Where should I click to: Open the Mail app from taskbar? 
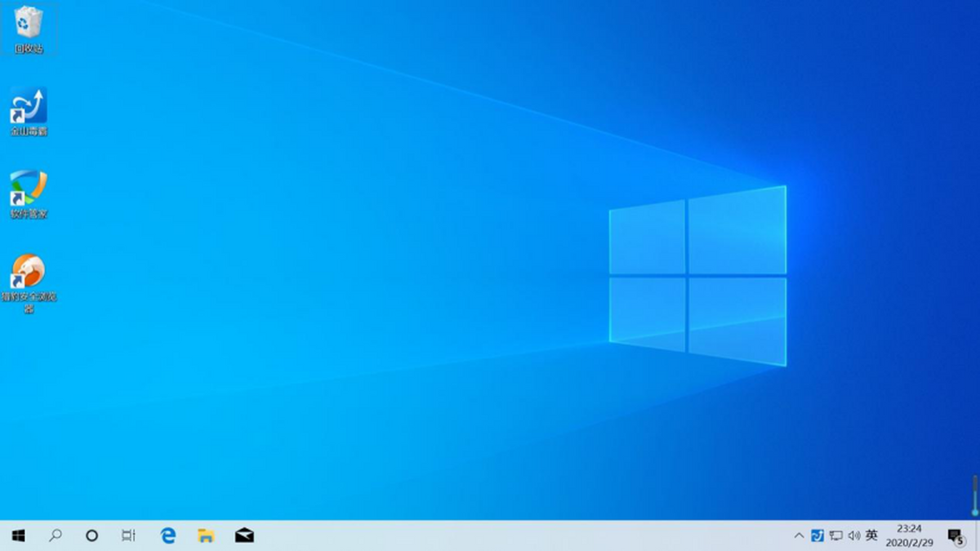[x=244, y=535]
